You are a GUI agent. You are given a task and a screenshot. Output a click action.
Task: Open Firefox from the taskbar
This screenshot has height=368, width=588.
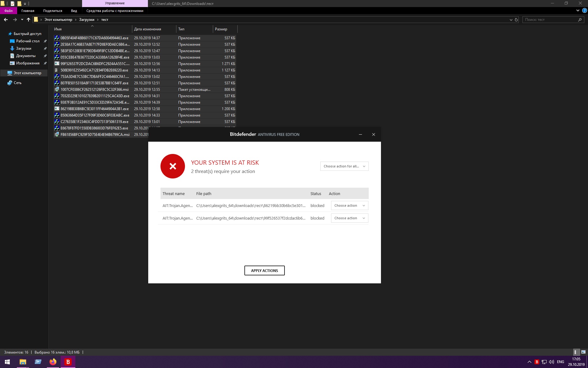tap(53, 362)
